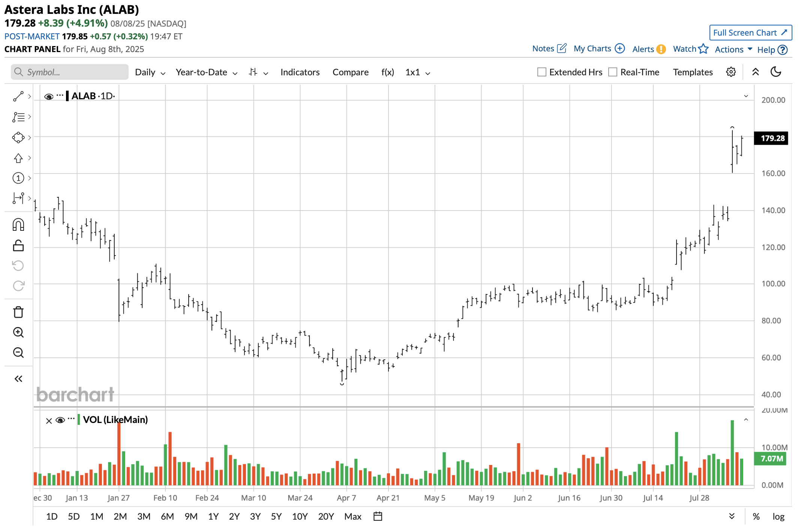Open the date range calendar icon
Screen dimensions: 804x532
tap(378, 516)
